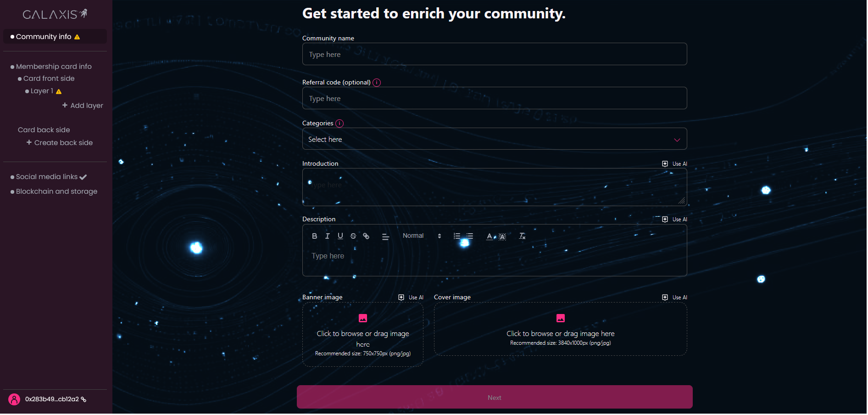Open the Normal heading style dropdown
This screenshot has height=415, width=868.
(x=421, y=236)
